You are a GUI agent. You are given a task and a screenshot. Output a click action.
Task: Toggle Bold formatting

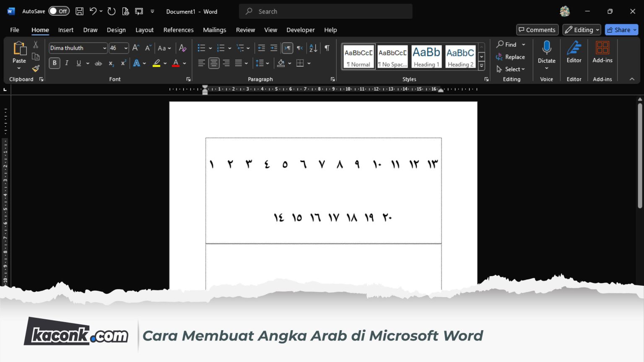54,63
